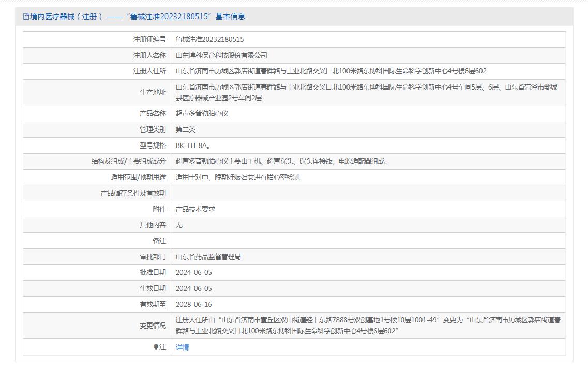Click the 适用范围 intended use text
The height and width of the screenshot is (368, 588).
(239, 177)
